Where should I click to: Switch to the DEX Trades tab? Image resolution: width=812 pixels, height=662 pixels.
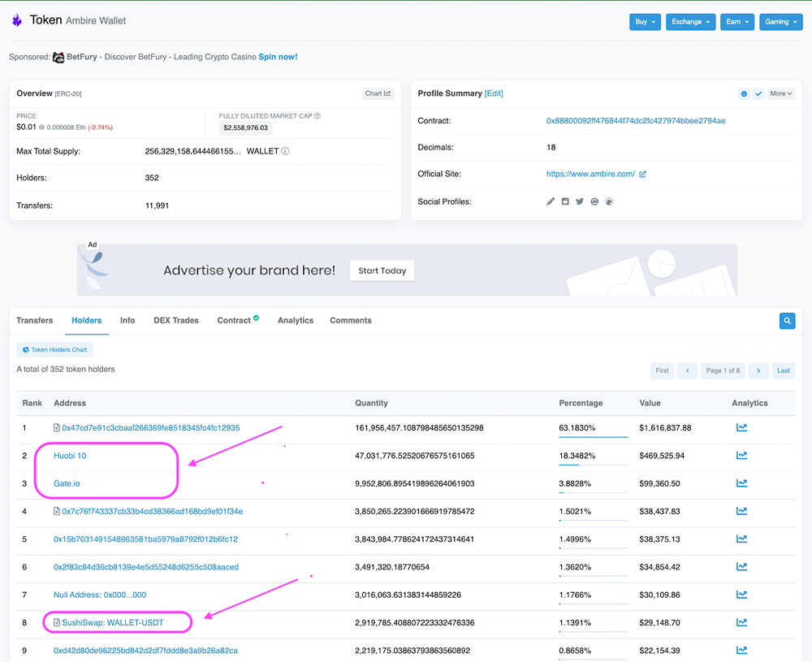(176, 321)
